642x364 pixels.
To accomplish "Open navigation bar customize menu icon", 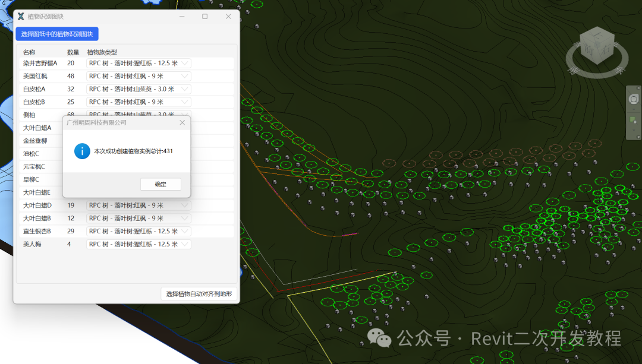I will (x=638, y=137).
